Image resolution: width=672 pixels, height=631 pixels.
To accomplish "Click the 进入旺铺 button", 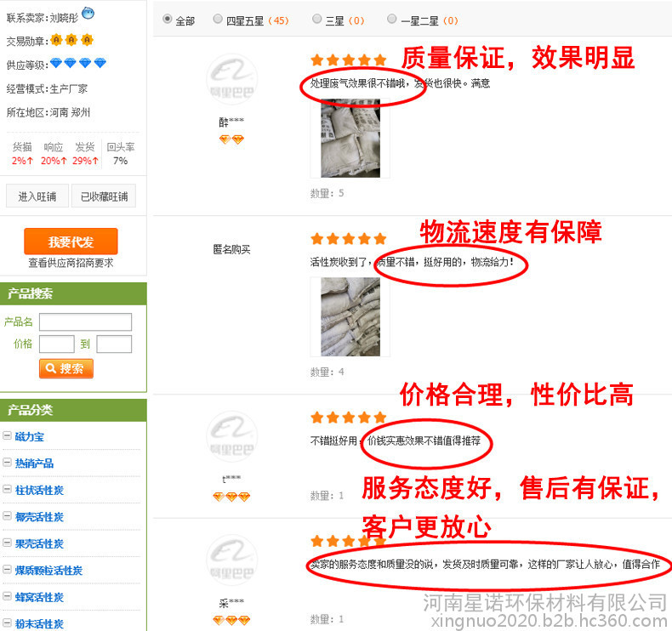I will pyautogui.click(x=37, y=196).
